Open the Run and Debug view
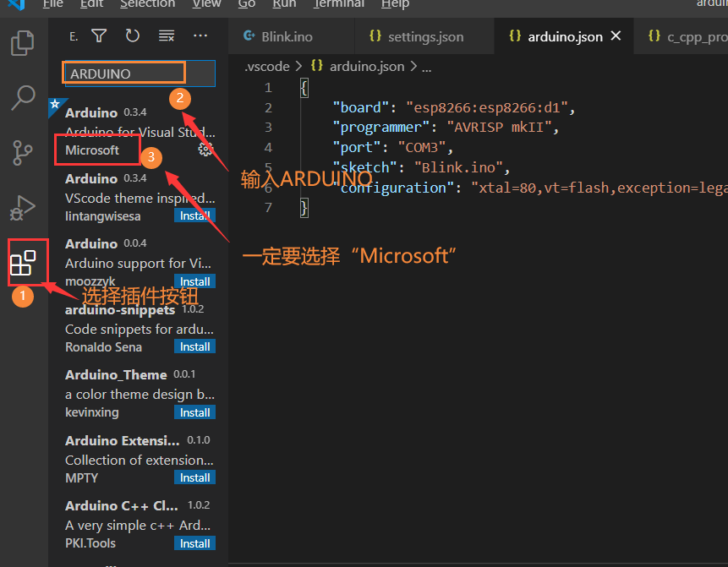Screen dimensions: 728x567 [22, 208]
